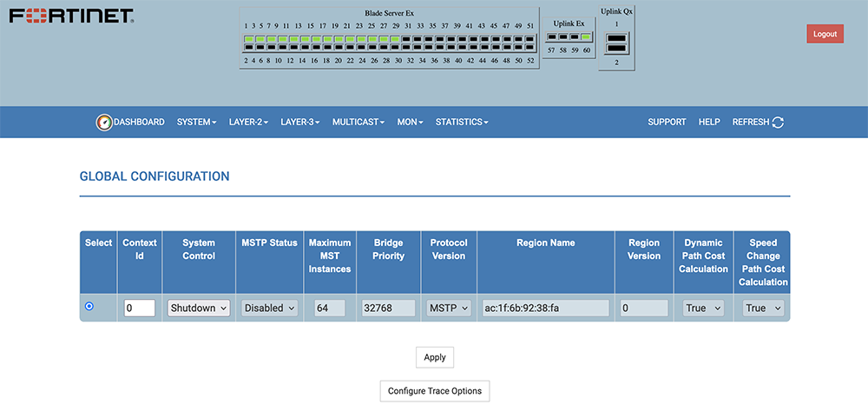
Task: Select the context row radio button
Action: [89, 307]
